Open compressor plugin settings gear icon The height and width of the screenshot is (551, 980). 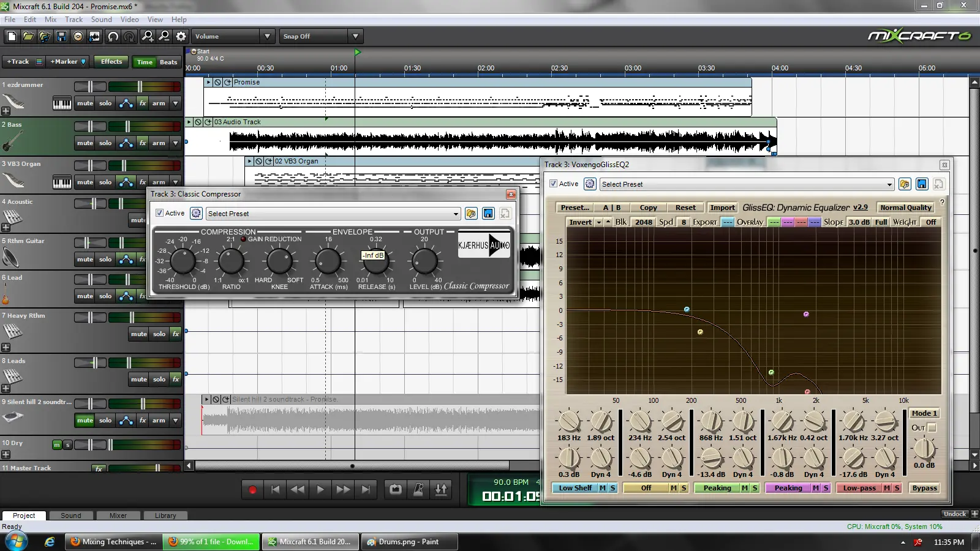tap(196, 213)
